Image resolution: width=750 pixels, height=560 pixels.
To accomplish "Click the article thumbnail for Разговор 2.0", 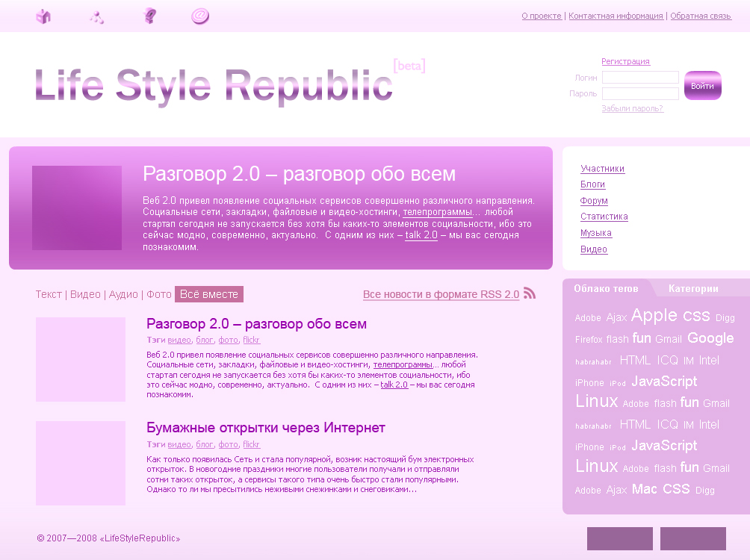I will (x=81, y=359).
